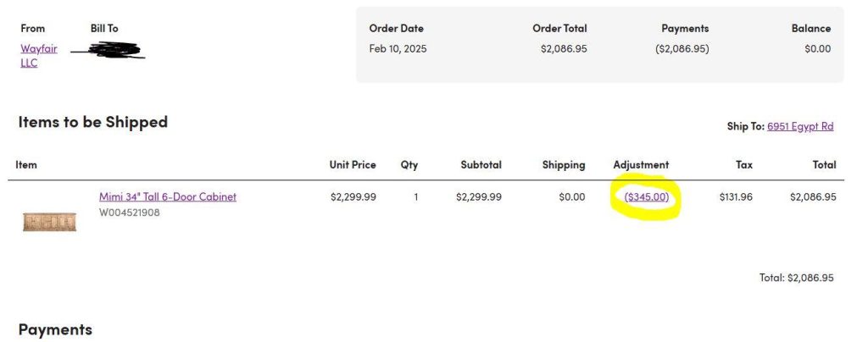Click the Item column header

26,165
